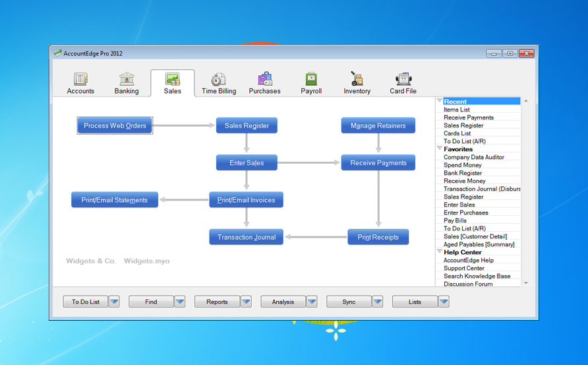Switch to the Accounts tab label
This screenshot has width=588, height=365.
[x=80, y=91]
